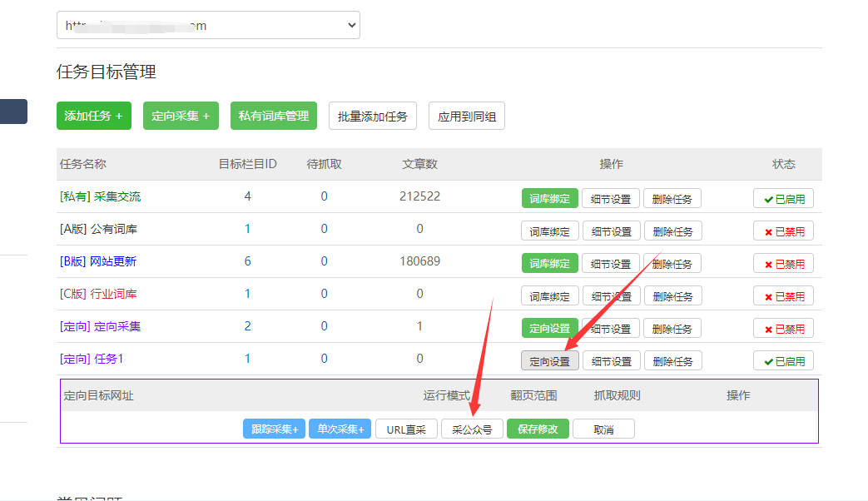Screen dimensions: 868x501
Task: Open the [私有] 采集交流 task link
Action: 101,196
